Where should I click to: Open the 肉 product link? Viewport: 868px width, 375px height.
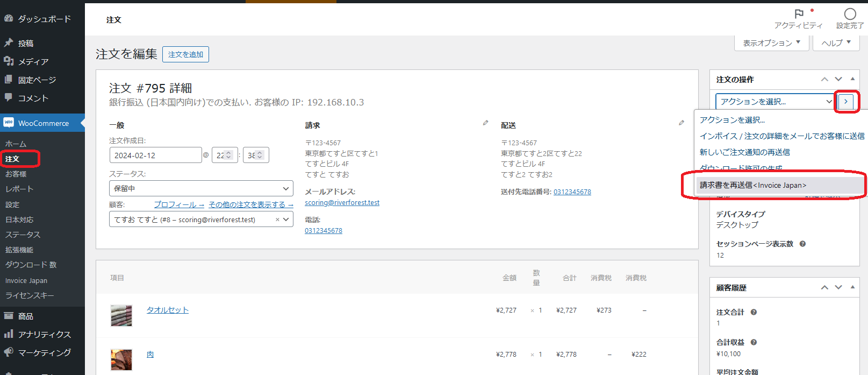click(150, 354)
